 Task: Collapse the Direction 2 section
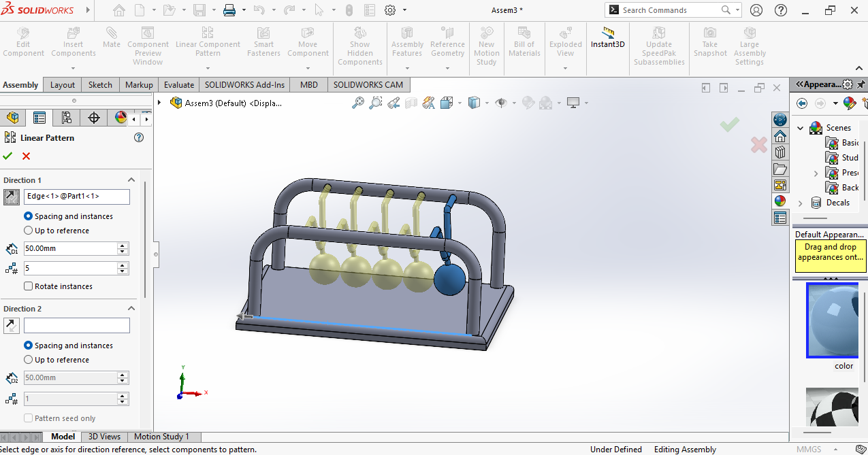click(x=132, y=309)
